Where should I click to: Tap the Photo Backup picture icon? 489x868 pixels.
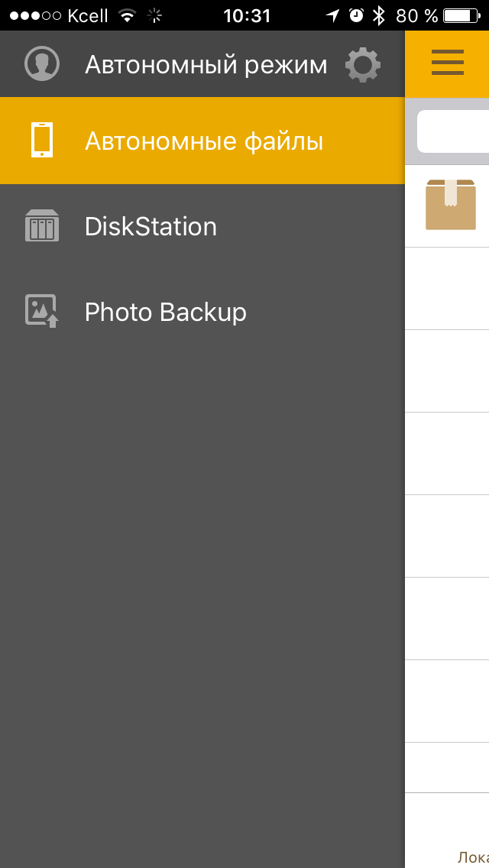click(x=42, y=311)
